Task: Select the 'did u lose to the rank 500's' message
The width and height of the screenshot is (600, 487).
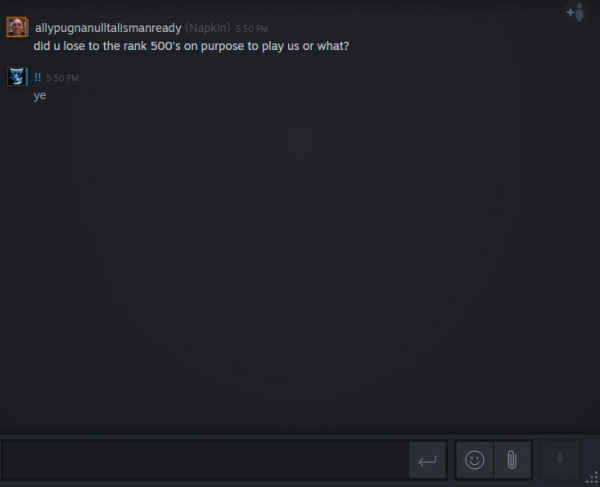Action: tap(191, 46)
